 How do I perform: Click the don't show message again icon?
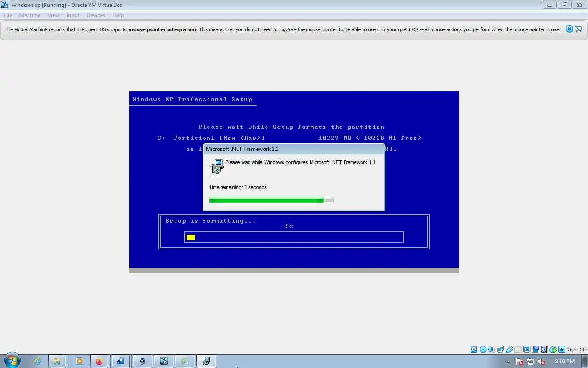pos(578,29)
